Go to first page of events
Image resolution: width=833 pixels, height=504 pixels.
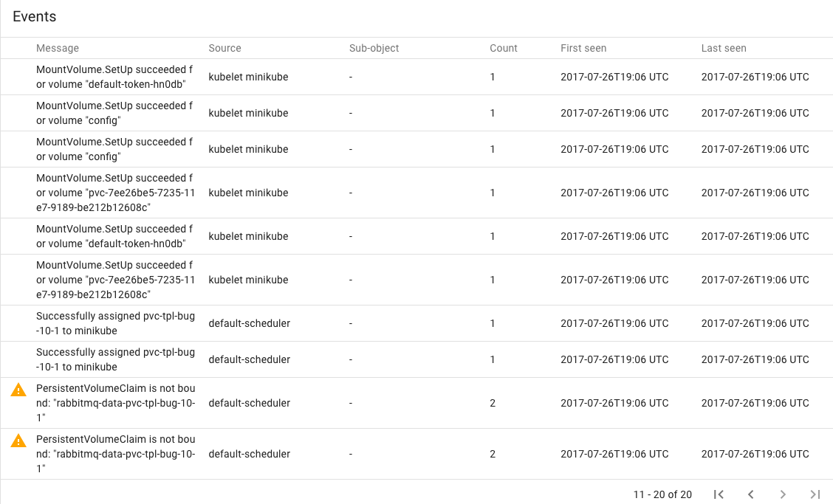point(719,494)
